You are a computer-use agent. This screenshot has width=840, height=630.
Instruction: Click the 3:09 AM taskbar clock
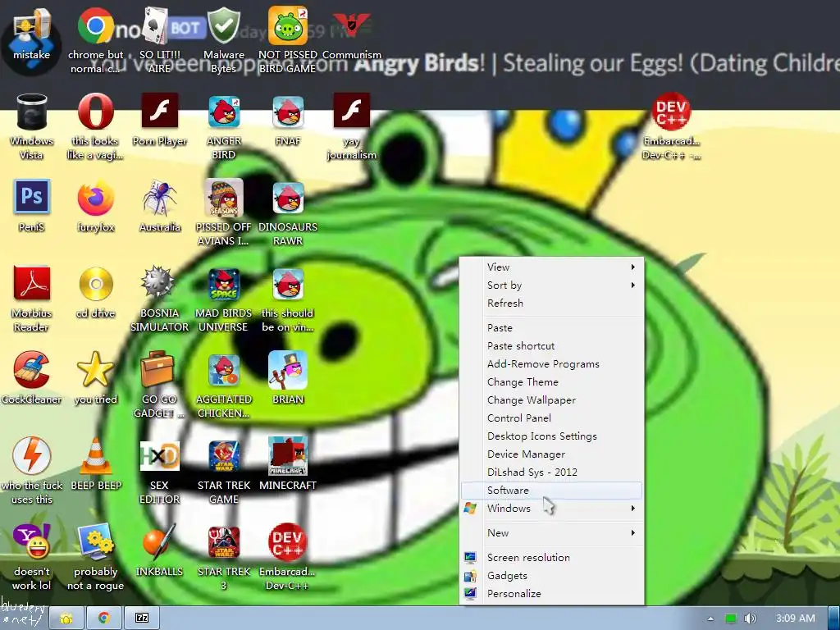coord(796,619)
